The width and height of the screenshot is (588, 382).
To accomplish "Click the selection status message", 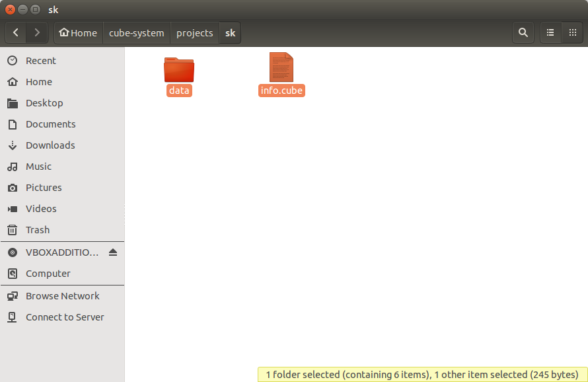I will tap(422, 375).
